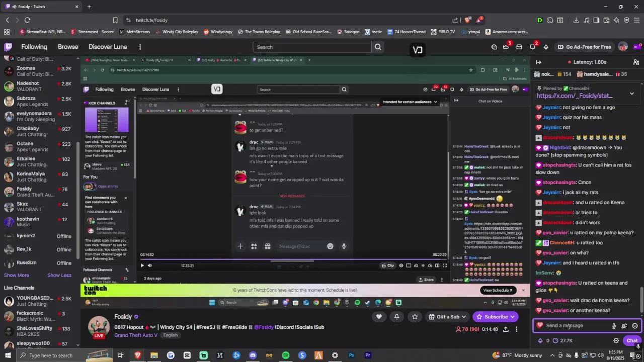Open the channel points 27.7K balance
This screenshot has width=644, height=362.
pos(562,340)
